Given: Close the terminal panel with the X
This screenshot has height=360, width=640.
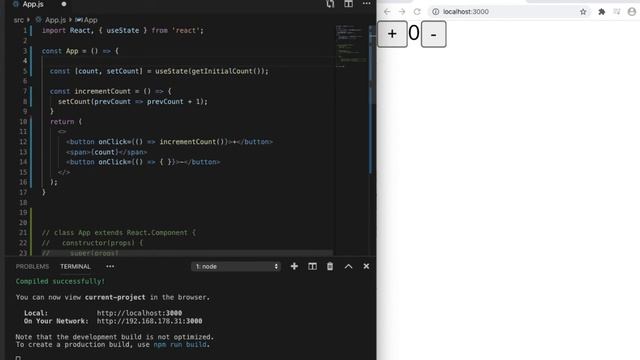Looking at the screenshot, I should (366, 266).
